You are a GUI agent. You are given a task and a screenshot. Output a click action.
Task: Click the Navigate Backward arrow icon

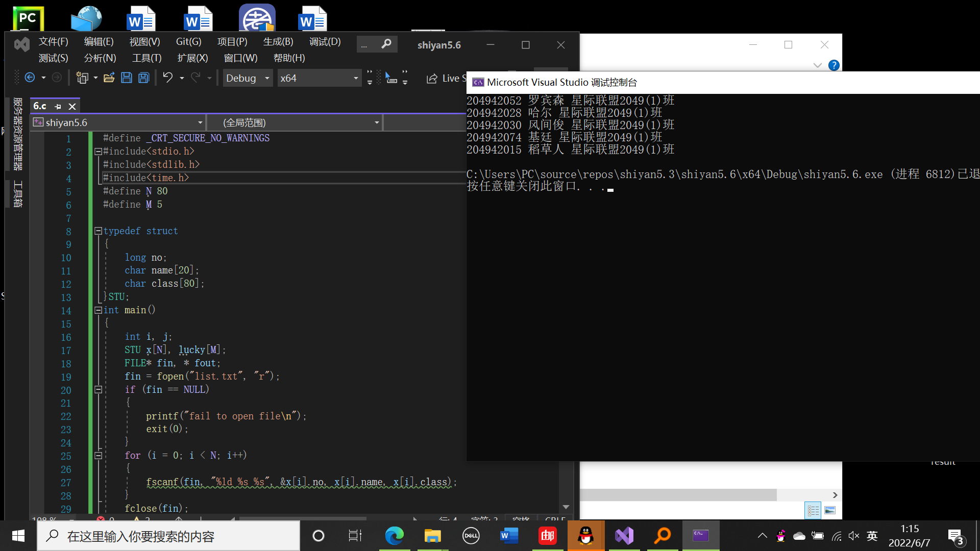point(30,78)
